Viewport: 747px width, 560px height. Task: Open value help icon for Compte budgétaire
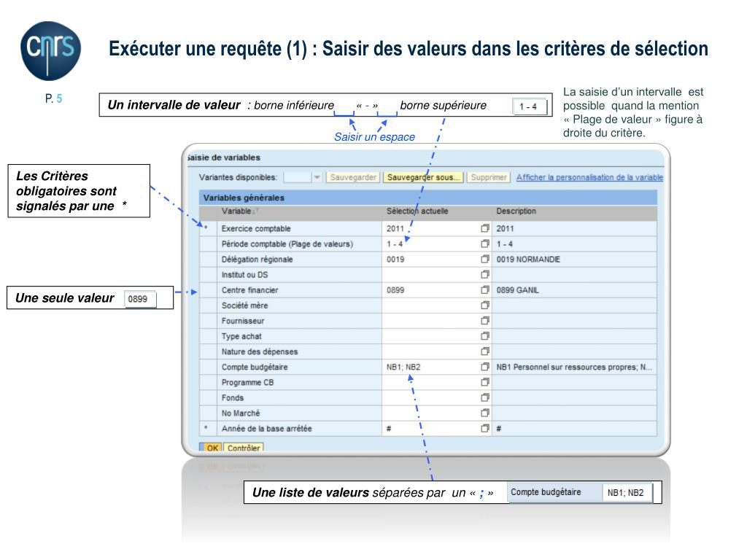pos(485,367)
